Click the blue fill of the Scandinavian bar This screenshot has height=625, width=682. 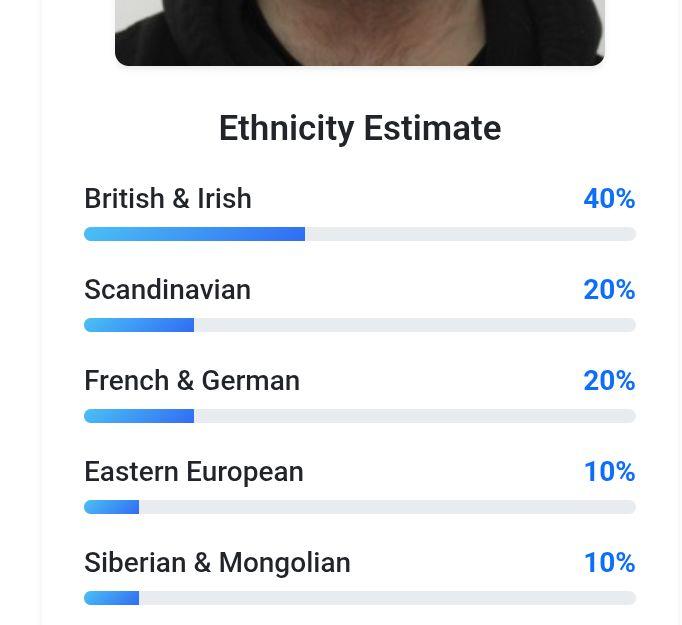point(139,325)
